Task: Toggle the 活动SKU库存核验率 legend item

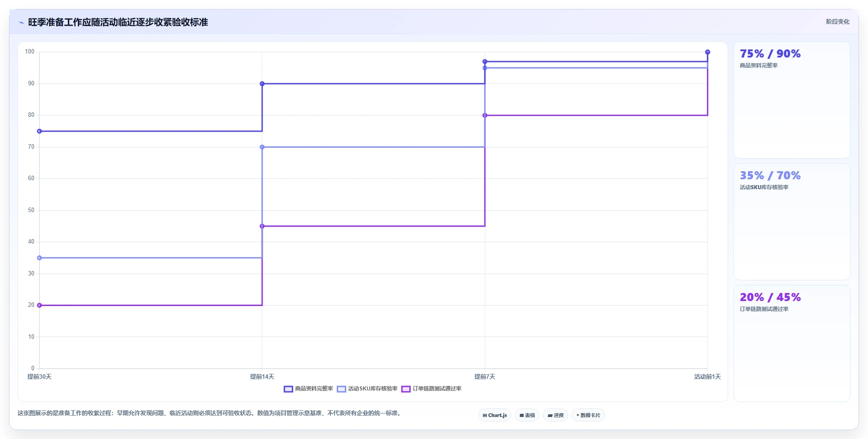Action: tap(367, 389)
